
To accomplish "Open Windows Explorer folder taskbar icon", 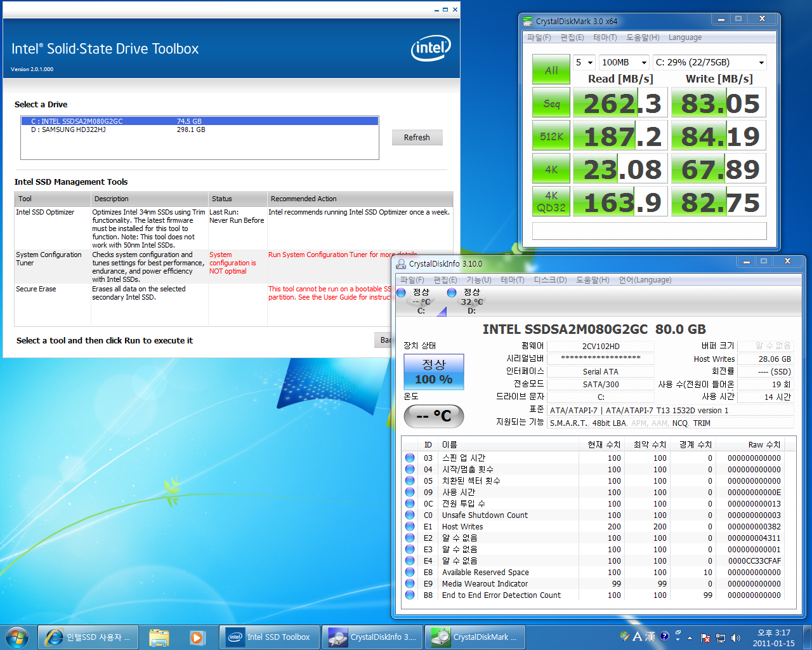I will [159, 637].
